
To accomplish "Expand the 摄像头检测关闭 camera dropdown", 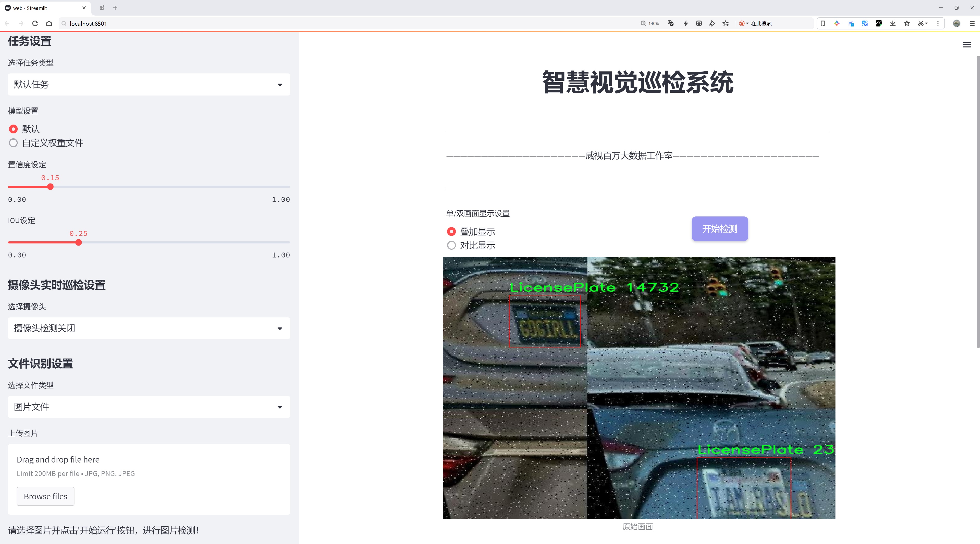I will [149, 328].
